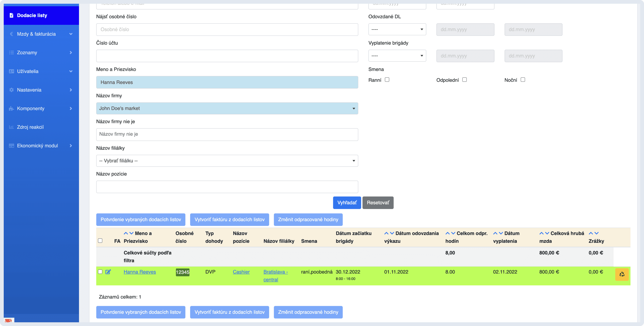Click the Resetovať button
This screenshot has width=644, height=326.
[378, 203]
